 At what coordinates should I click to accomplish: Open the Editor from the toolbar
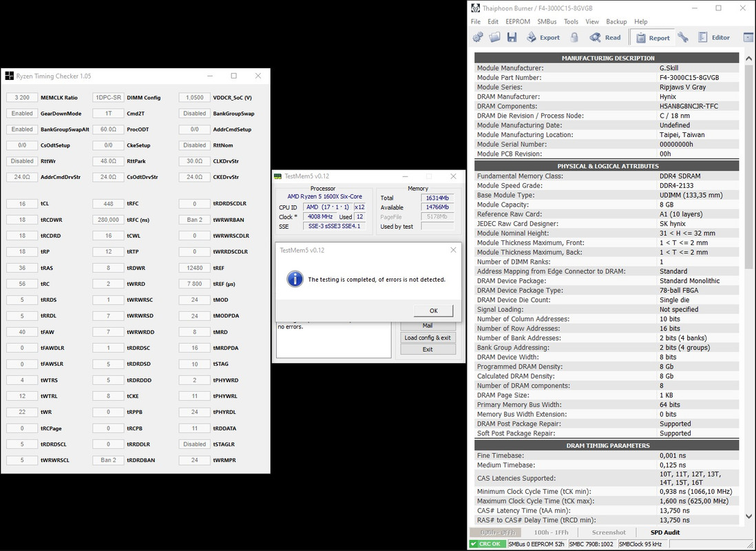(713, 37)
